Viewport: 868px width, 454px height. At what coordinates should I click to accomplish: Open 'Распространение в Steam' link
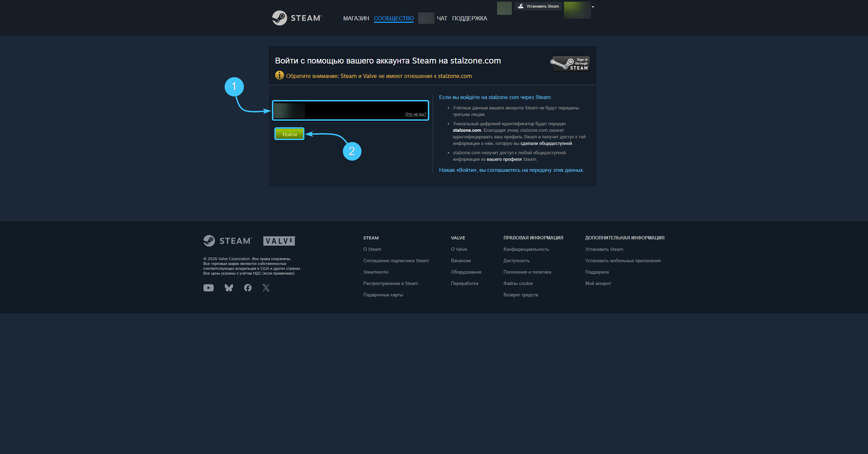pos(390,283)
